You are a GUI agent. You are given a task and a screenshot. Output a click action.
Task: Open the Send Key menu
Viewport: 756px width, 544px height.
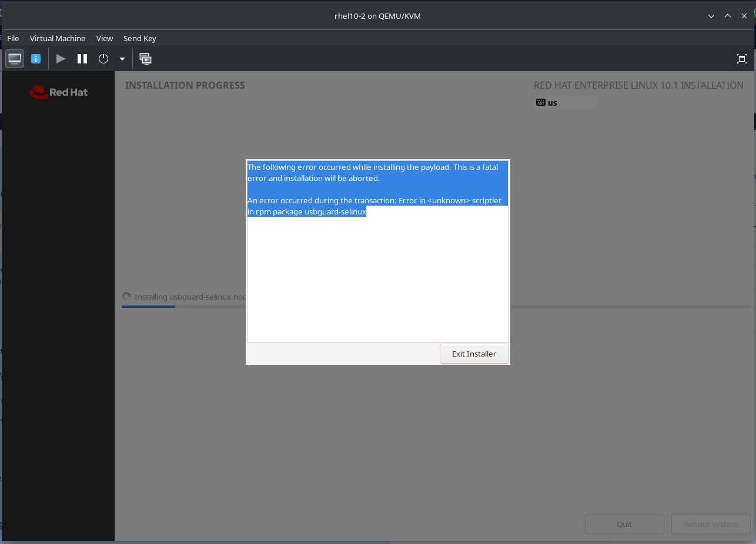(140, 38)
